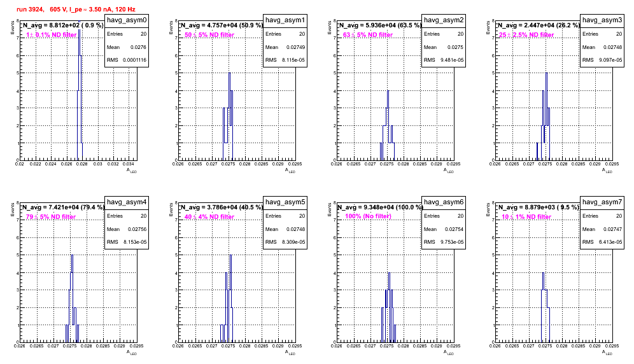Image resolution: width=634 pixels, height=364 pixels.
Task: Click the A_LED x-axis title of havg_asym7
Action: point(607,353)
